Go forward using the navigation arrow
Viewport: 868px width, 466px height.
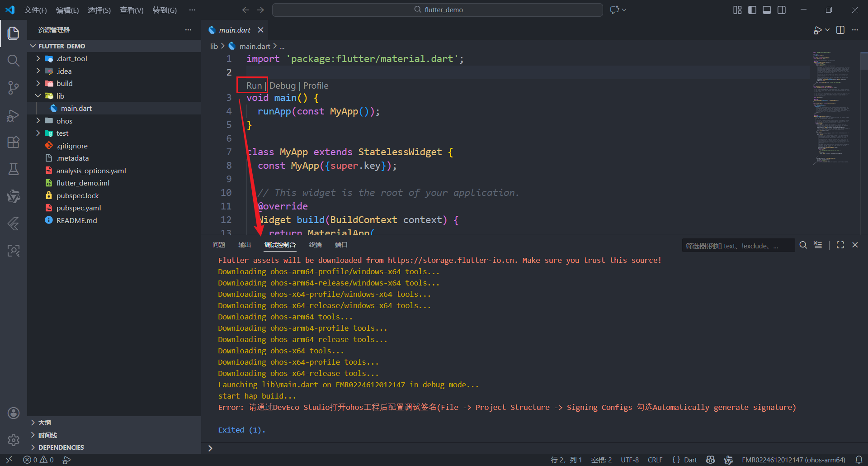tap(260, 10)
